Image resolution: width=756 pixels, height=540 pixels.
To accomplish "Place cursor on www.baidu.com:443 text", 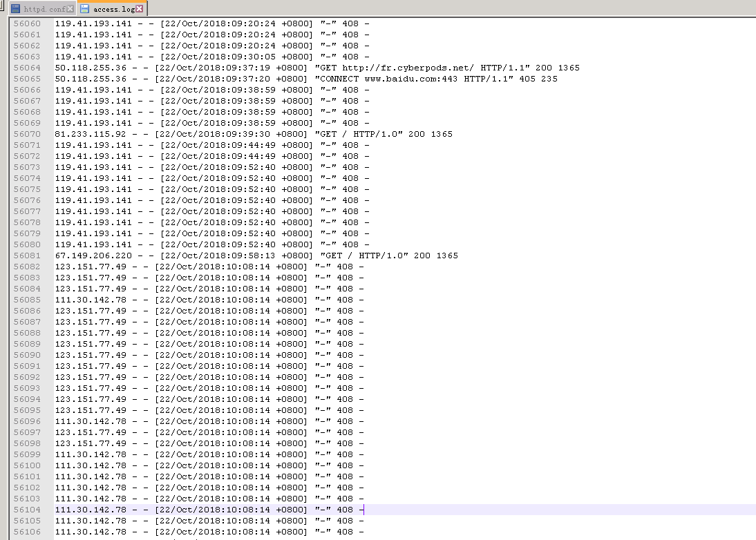I will [x=410, y=79].
